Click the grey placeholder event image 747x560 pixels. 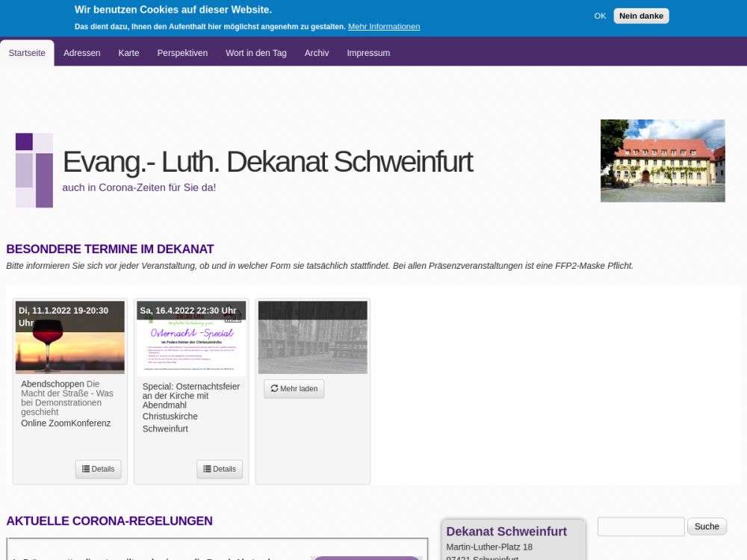point(312,337)
